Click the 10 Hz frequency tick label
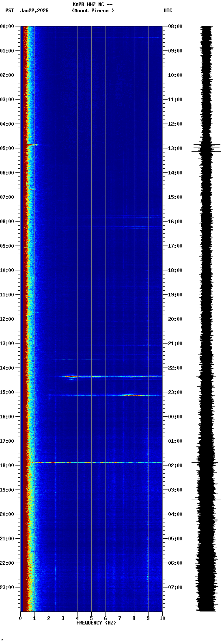 [162, 618]
